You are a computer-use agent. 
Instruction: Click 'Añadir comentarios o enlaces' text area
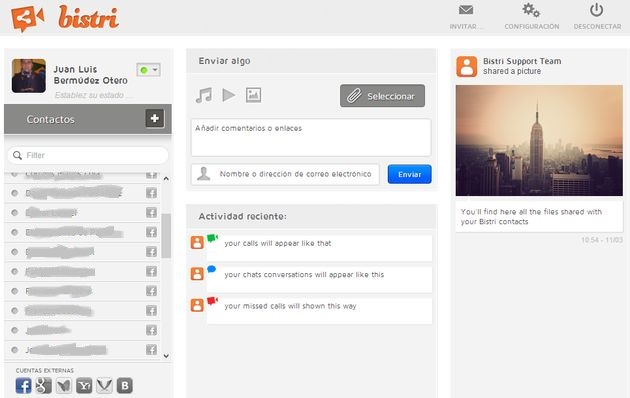pos(311,137)
